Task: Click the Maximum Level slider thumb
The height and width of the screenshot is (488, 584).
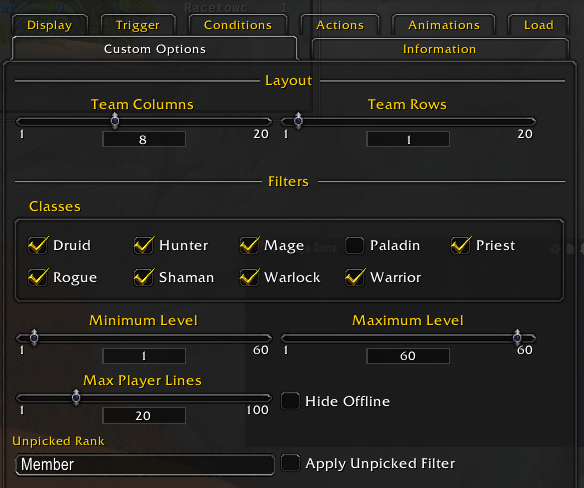Action: pos(517,338)
